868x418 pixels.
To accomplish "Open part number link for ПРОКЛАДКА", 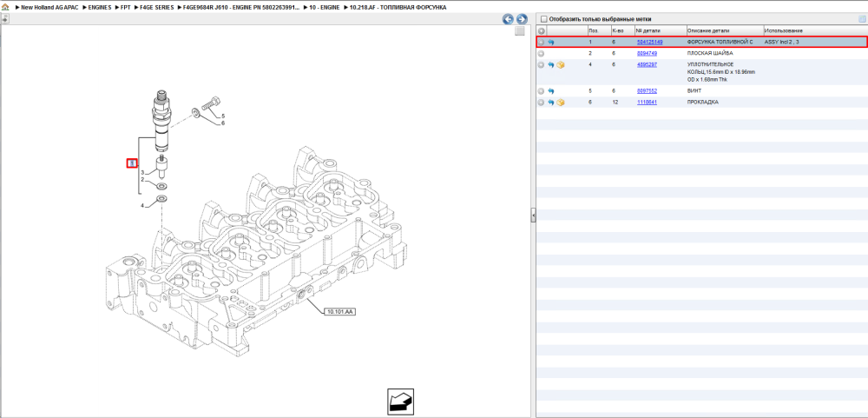I will coord(648,103).
